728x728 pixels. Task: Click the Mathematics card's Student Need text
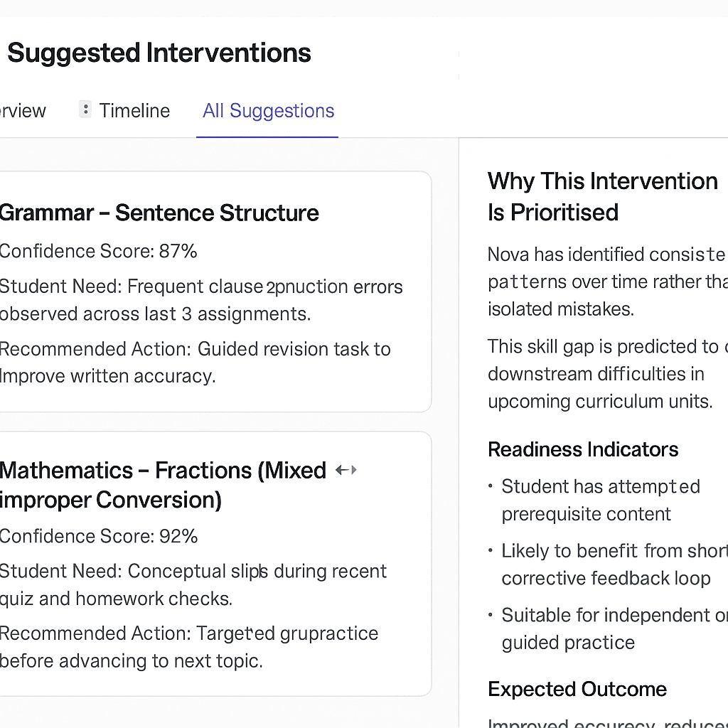193,584
